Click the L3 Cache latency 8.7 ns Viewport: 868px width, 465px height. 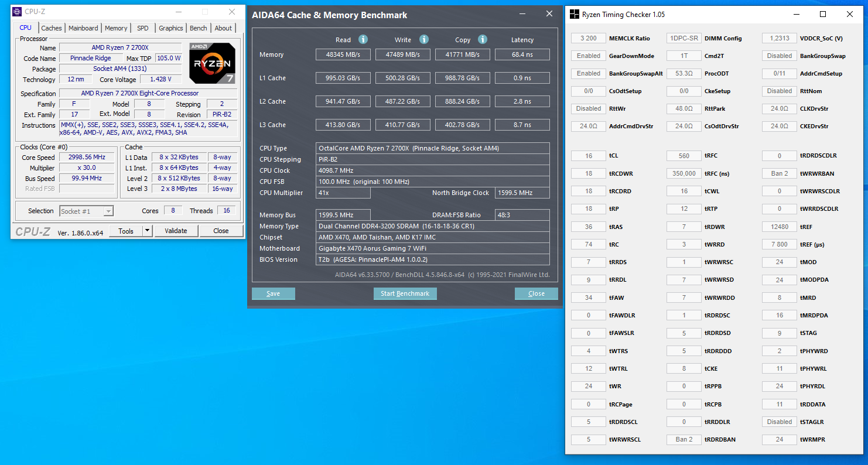click(522, 125)
